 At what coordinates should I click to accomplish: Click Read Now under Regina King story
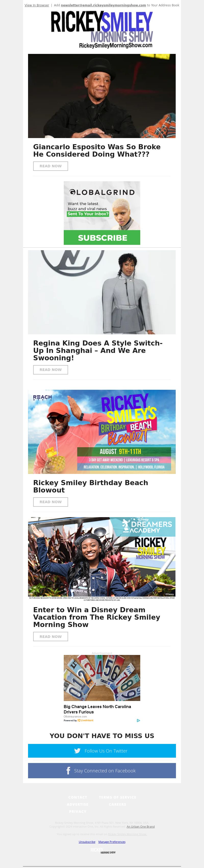click(x=51, y=370)
